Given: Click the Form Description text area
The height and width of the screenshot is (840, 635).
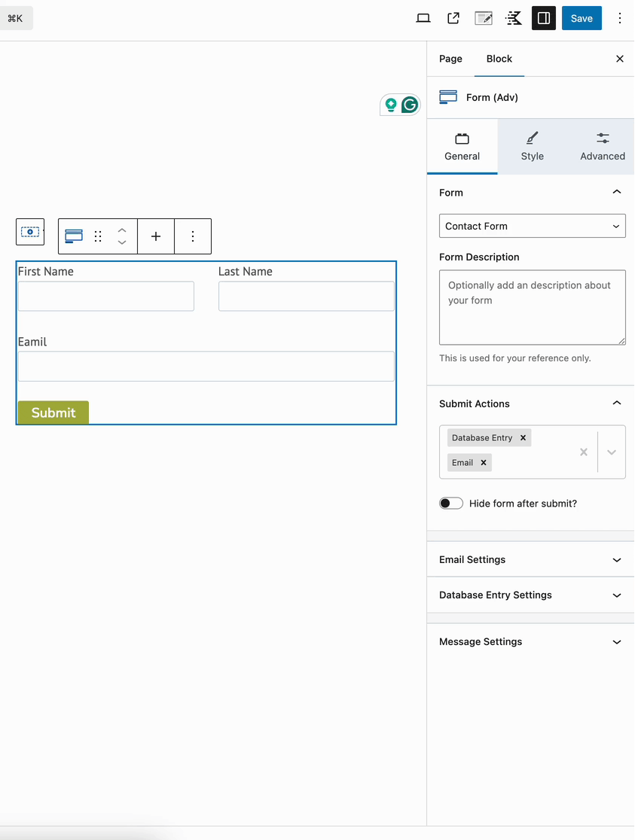Looking at the screenshot, I should pyautogui.click(x=532, y=307).
